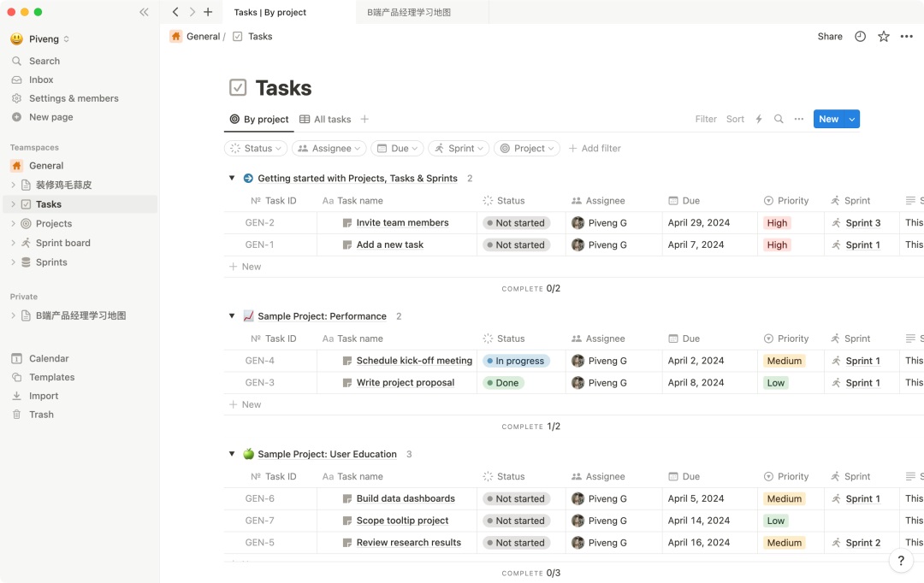The height and width of the screenshot is (583, 924).
Task: Click the lightning bolt automations icon
Action: pyautogui.click(x=759, y=120)
